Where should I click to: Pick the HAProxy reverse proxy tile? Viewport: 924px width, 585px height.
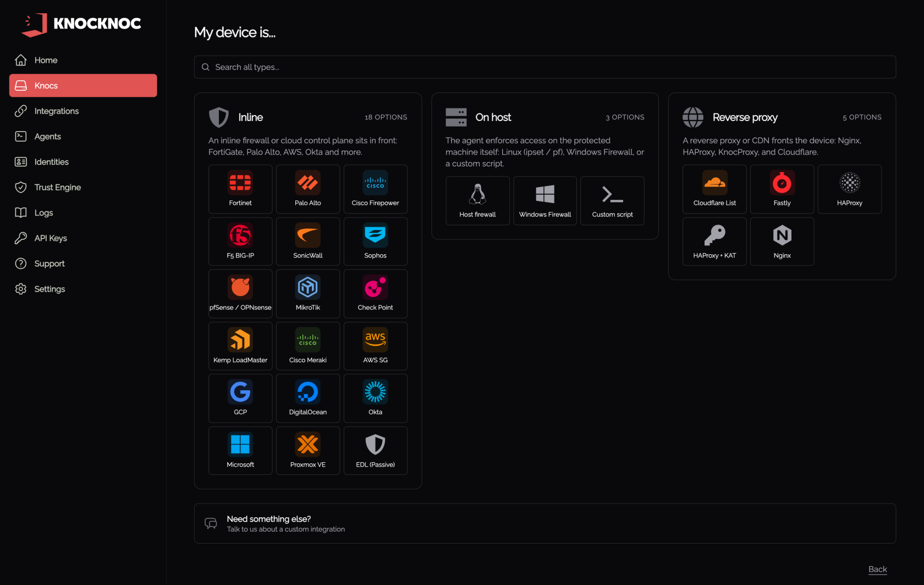point(850,189)
